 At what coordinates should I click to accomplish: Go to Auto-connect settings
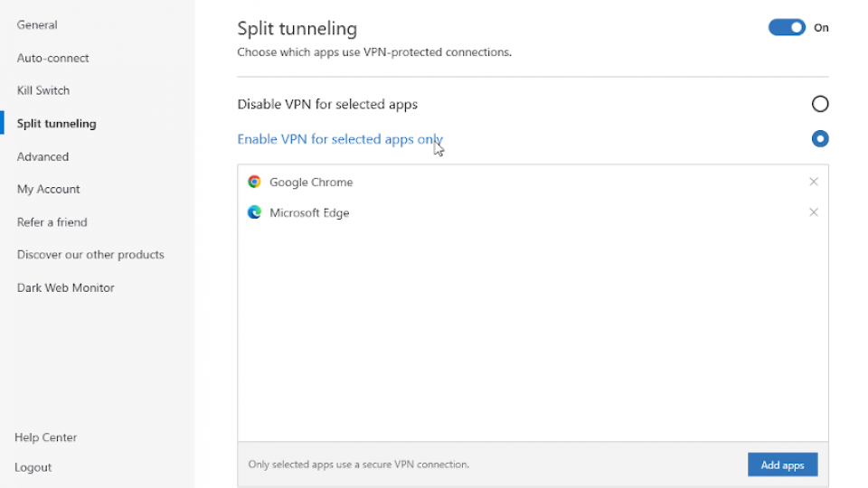point(52,58)
